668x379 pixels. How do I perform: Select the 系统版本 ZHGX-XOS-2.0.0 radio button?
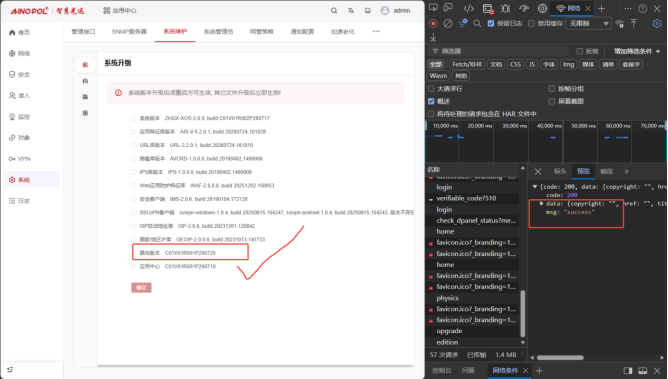134,118
